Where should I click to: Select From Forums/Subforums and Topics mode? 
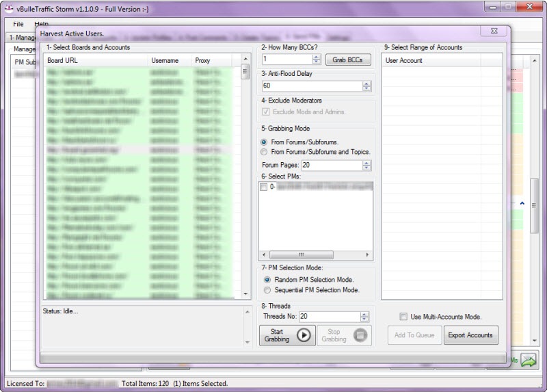[265, 152]
